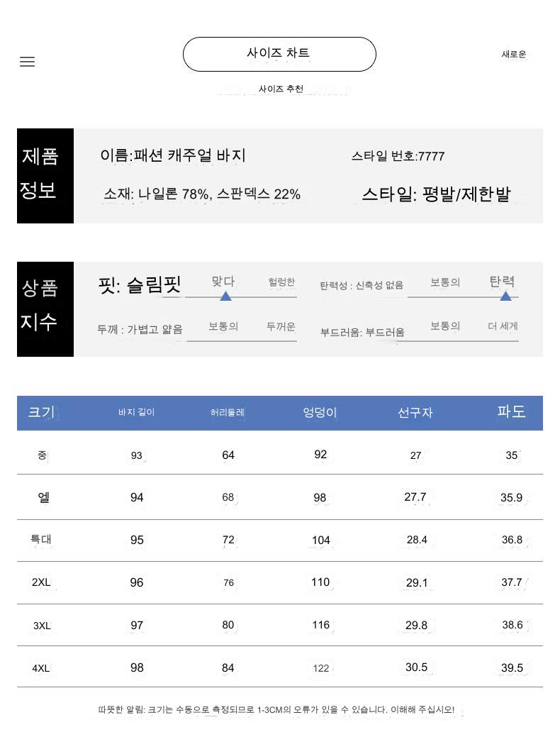Click the 바지 길이 column header
This screenshot has height=754, width=560.
pyautogui.click(x=137, y=412)
